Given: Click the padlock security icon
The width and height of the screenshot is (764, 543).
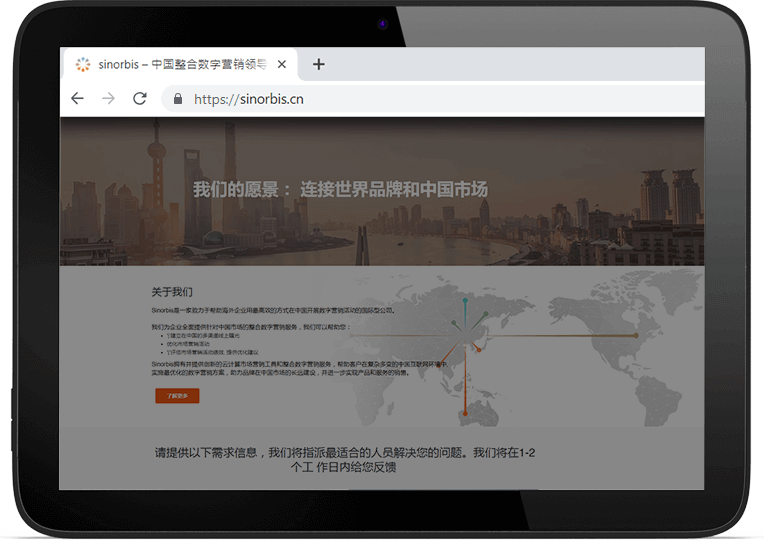Looking at the screenshot, I should click(178, 99).
